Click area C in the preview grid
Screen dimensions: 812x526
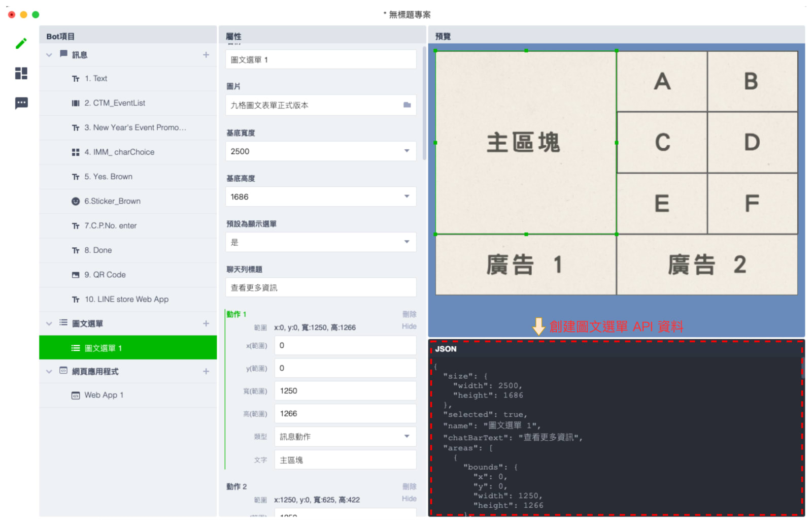coord(662,143)
